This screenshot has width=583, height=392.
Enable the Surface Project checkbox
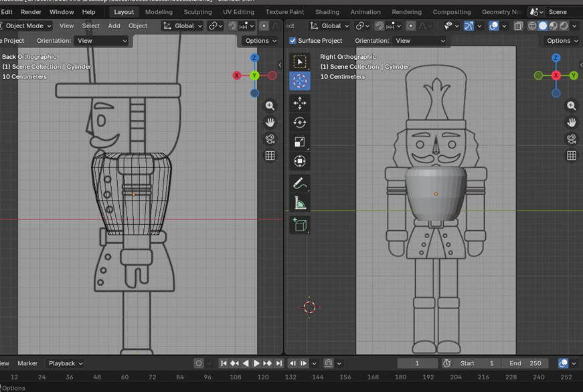(x=293, y=41)
